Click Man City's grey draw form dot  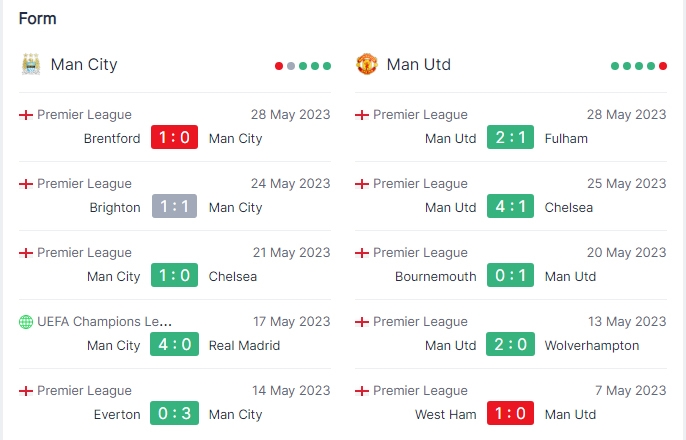click(x=291, y=66)
